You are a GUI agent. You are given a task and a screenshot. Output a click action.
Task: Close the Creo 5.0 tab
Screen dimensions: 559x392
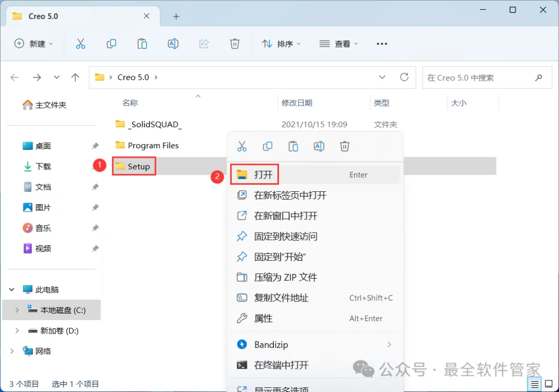[x=146, y=16]
